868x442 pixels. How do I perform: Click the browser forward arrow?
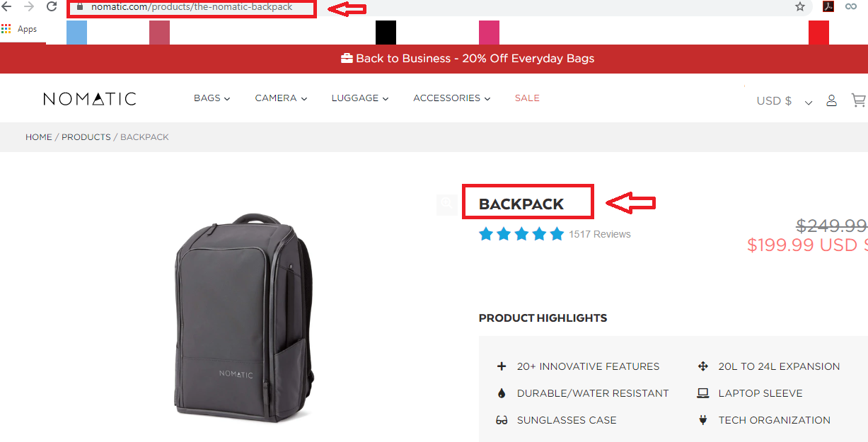pos(29,6)
